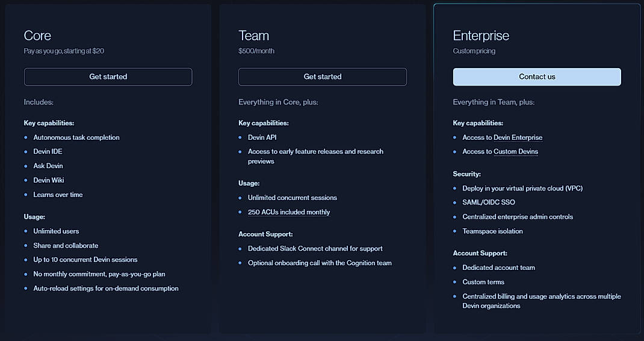
Task: Click Get started under the Team plan
Action: pyautogui.click(x=322, y=77)
